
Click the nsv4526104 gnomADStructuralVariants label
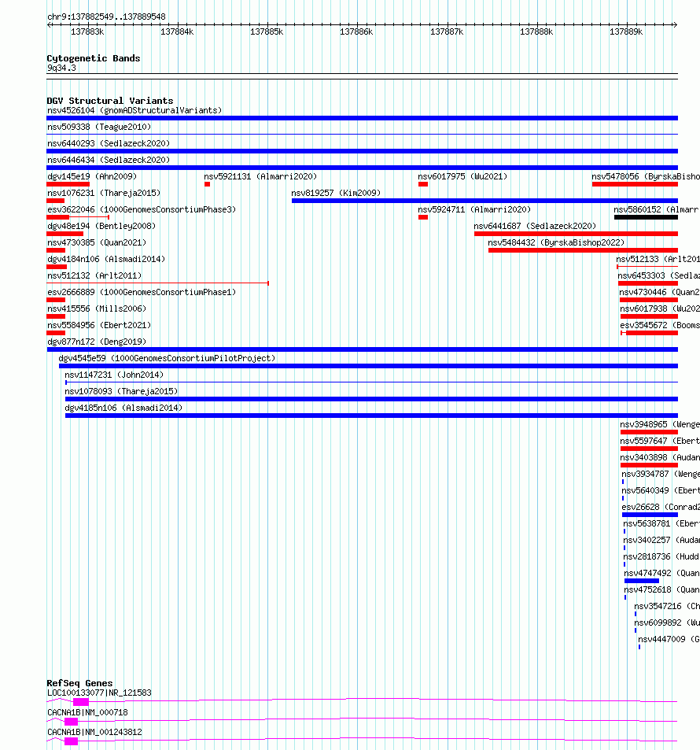(x=134, y=110)
